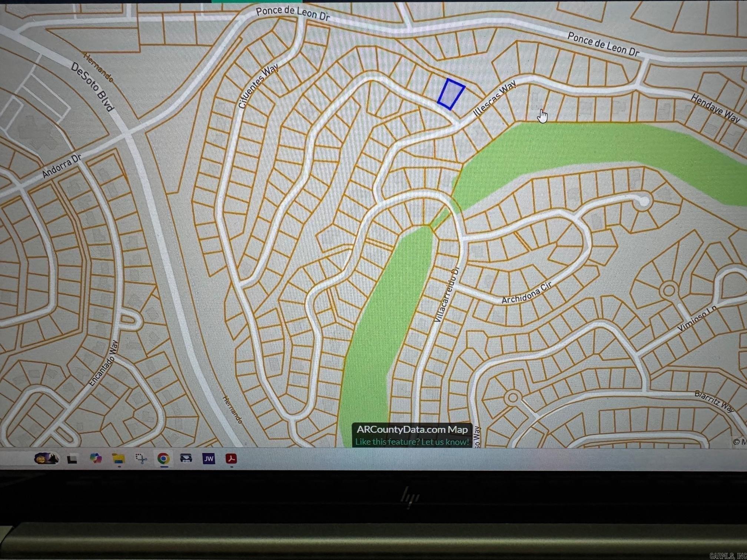
Task: Open the JW app on taskbar
Action: pos(209,459)
